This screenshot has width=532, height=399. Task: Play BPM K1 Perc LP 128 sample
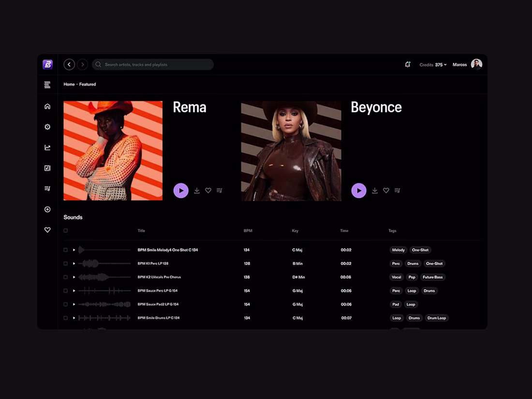(74, 264)
